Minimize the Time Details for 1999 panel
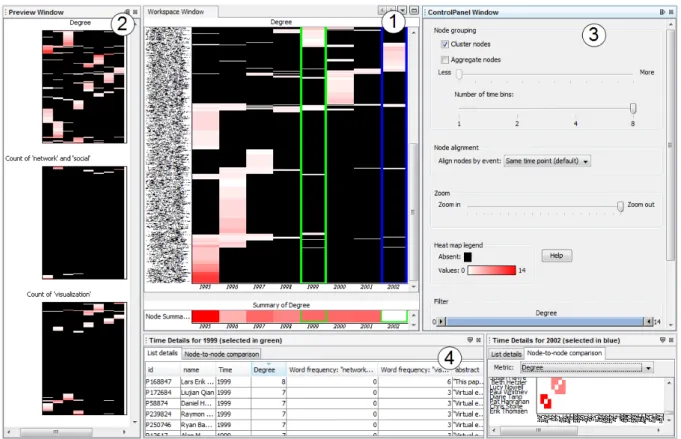The height and width of the screenshot is (439, 681). pyautogui.click(x=469, y=340)
